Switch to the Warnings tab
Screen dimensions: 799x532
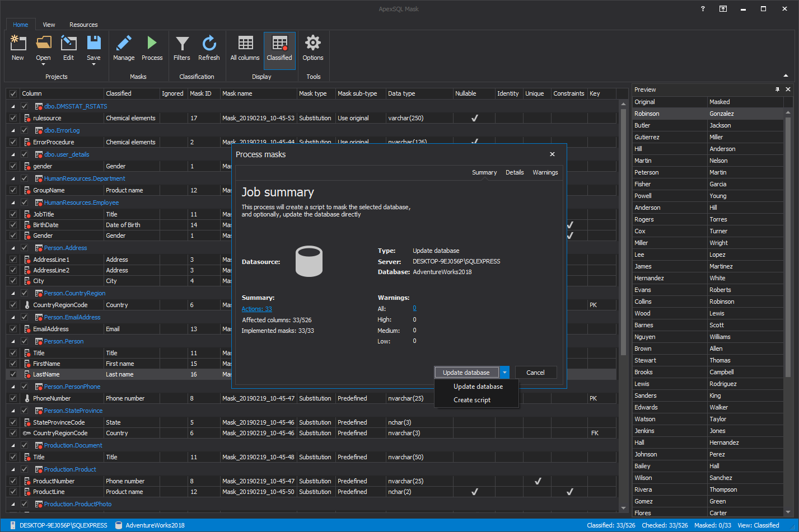544,172
